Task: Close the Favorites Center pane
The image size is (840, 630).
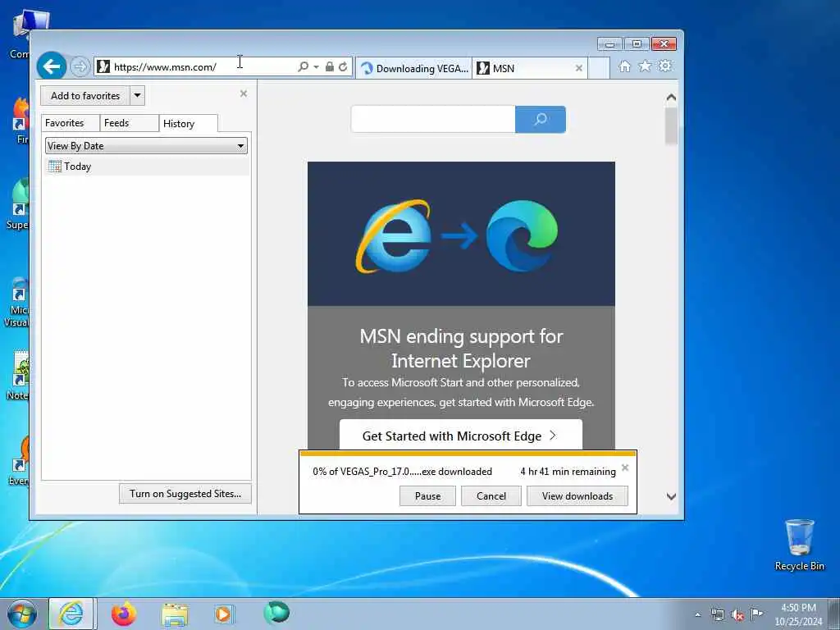Action: [x=243, y=94]
